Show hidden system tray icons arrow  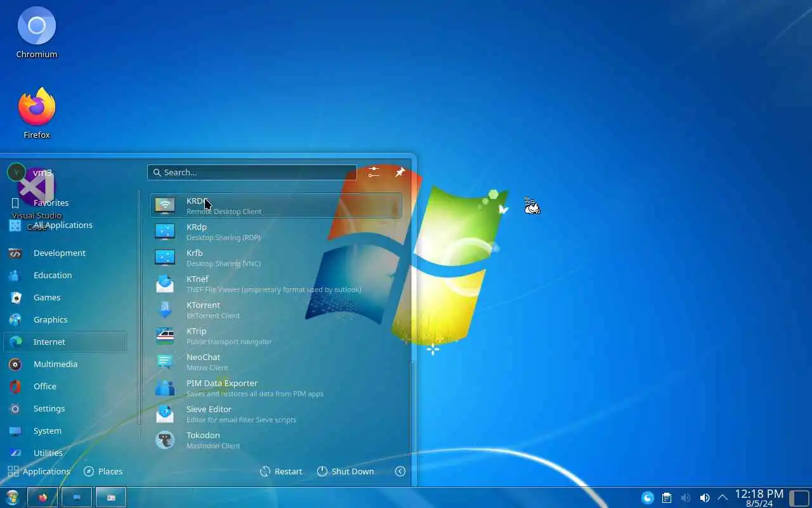[x=723, y=498]
